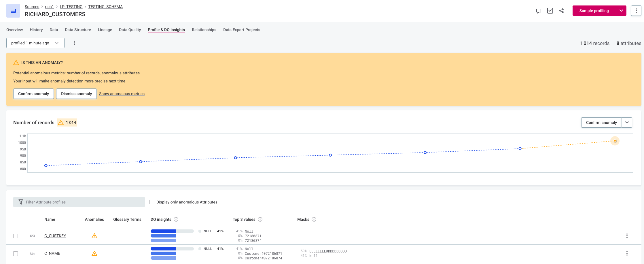Screen dimensions: 644x264
Task: Open the Lineage tab
Action: pos(105,30)
